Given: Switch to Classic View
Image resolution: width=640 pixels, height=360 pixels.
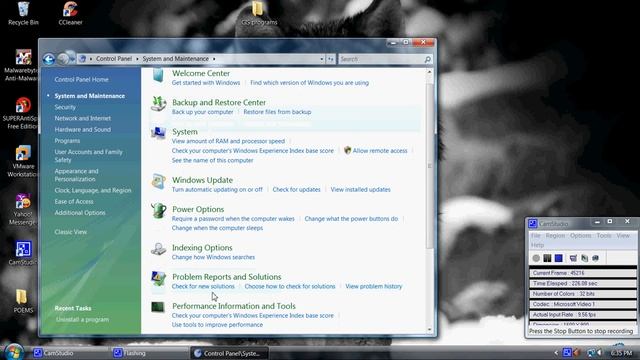Looking at the screenshot, I should pos(71,232).
